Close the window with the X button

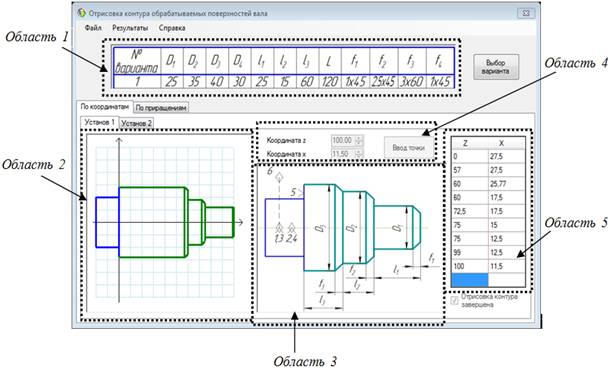(526, 13)
